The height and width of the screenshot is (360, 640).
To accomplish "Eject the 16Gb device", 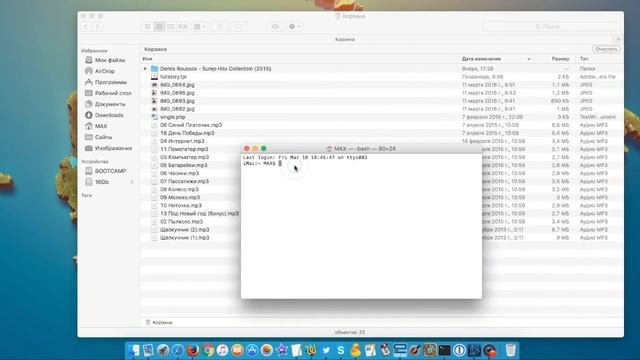I will click(x=132, y=182).
